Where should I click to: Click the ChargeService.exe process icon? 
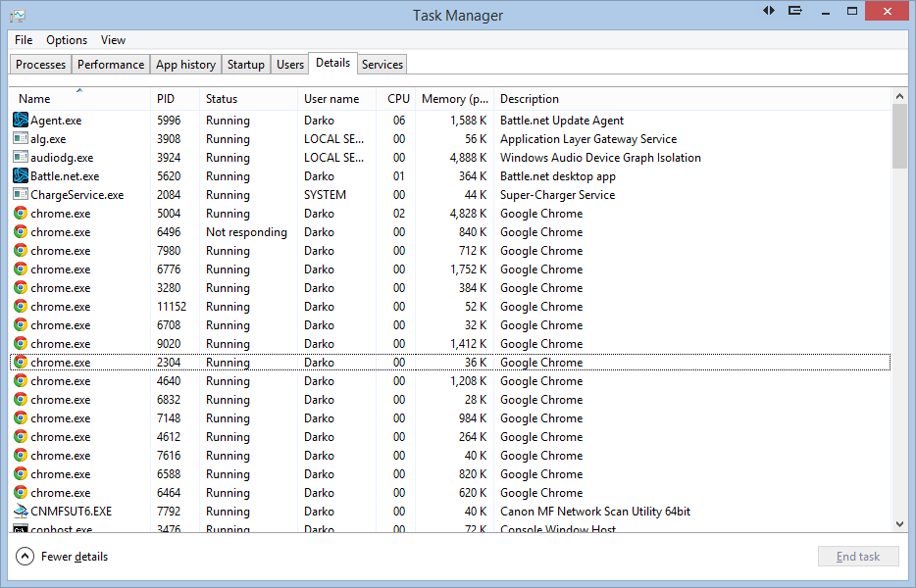coord(21,195)
